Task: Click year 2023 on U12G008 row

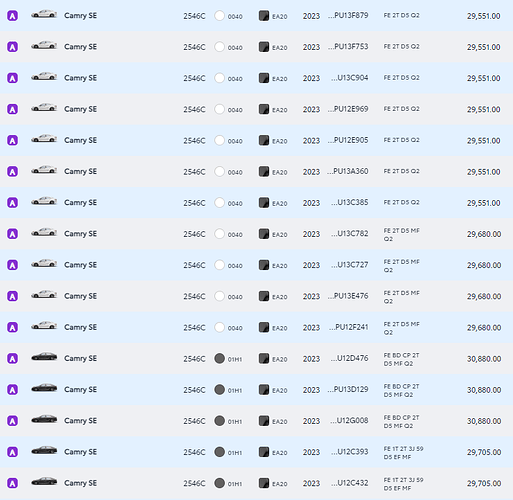Action: (311, 421)
